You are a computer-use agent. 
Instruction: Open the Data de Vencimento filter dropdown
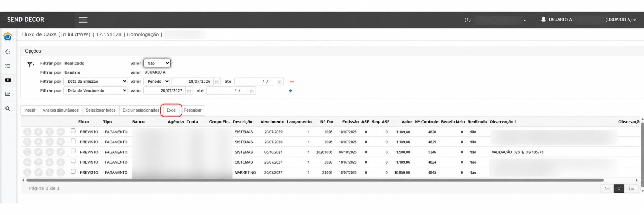point(95,90)
